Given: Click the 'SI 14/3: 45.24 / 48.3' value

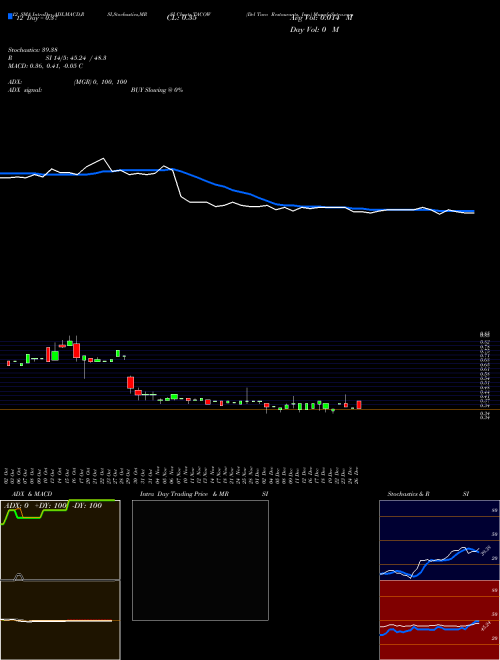Looking at the screenshot, I should [x=76, y=58].
